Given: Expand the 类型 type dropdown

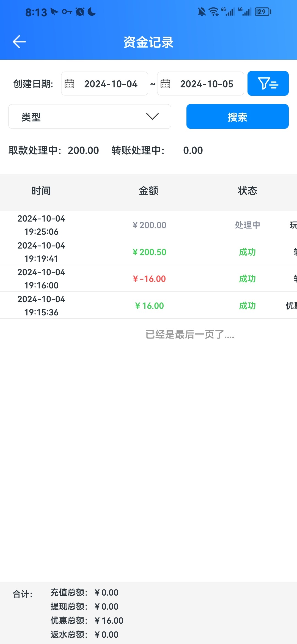Looking at the screenshot, I should [90, 116].
